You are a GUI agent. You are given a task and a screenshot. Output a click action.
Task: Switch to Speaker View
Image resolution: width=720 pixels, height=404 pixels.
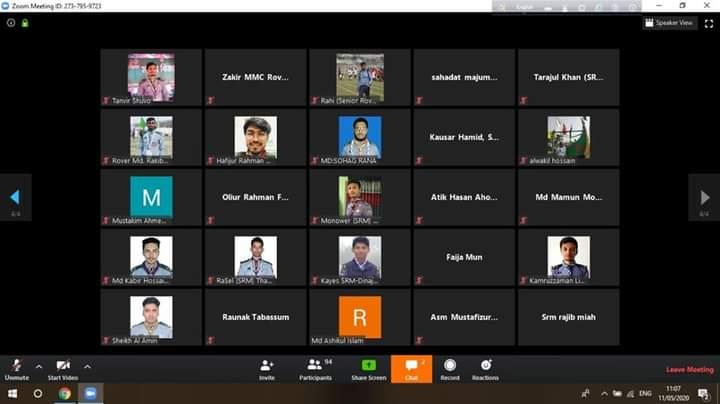669,22
